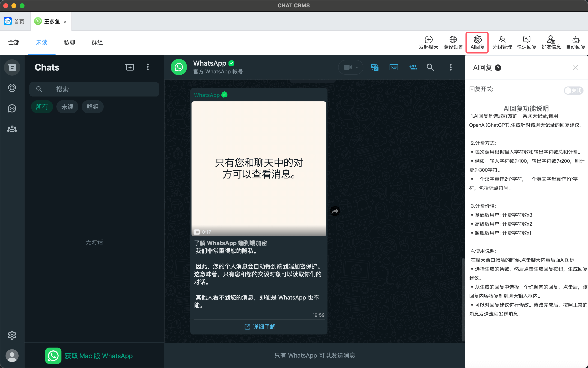Image resolution: width=588 pixels, height=368 pixels.
Task: Toggle the 回复开关 switch on
Action: (x=574, y=91)
